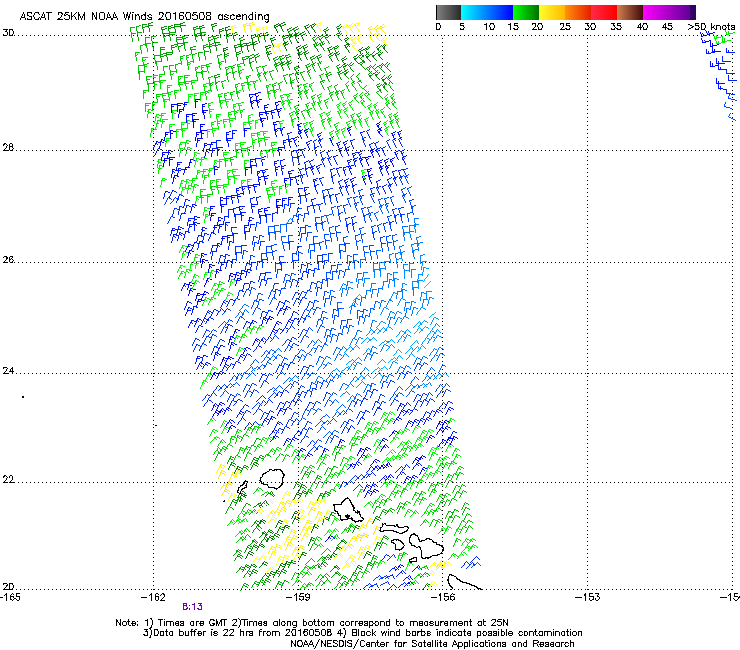The height and width of the screenshot is (650, 740).
Task: Click the longitude label '-159'
Action: [x=299, y=597]
